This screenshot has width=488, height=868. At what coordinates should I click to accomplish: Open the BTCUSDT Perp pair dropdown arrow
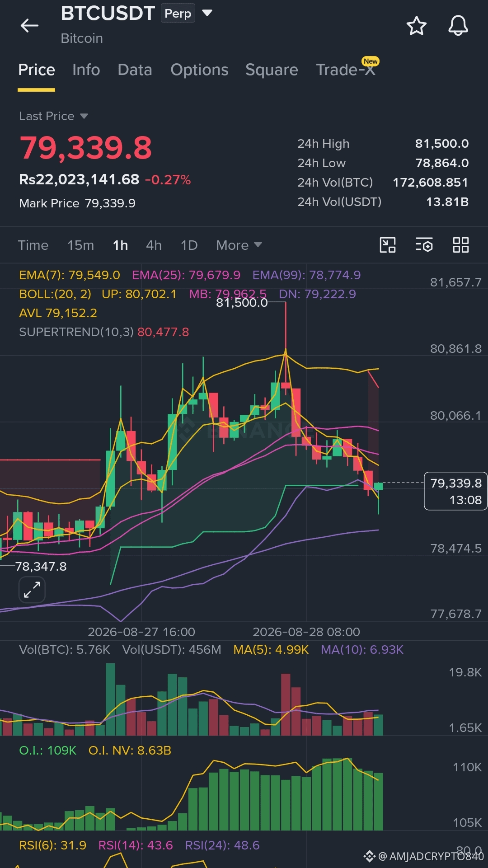tap(207, 13)
